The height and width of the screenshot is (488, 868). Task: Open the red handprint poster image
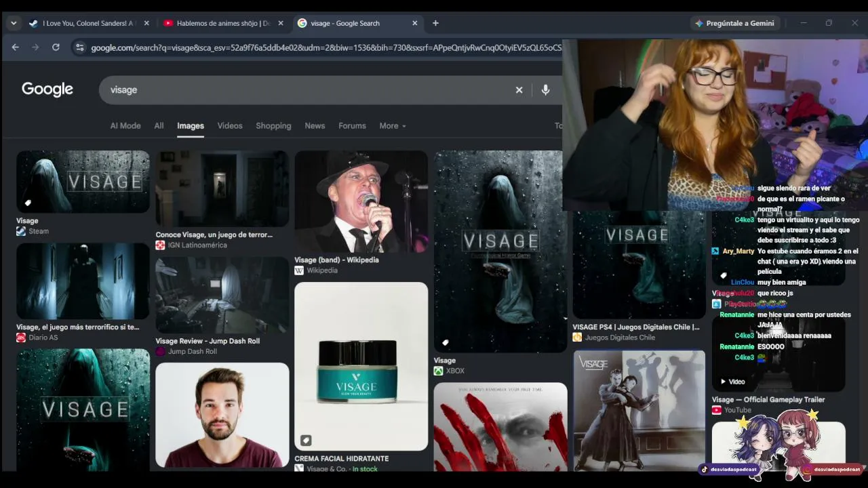(x=500, y=426)
